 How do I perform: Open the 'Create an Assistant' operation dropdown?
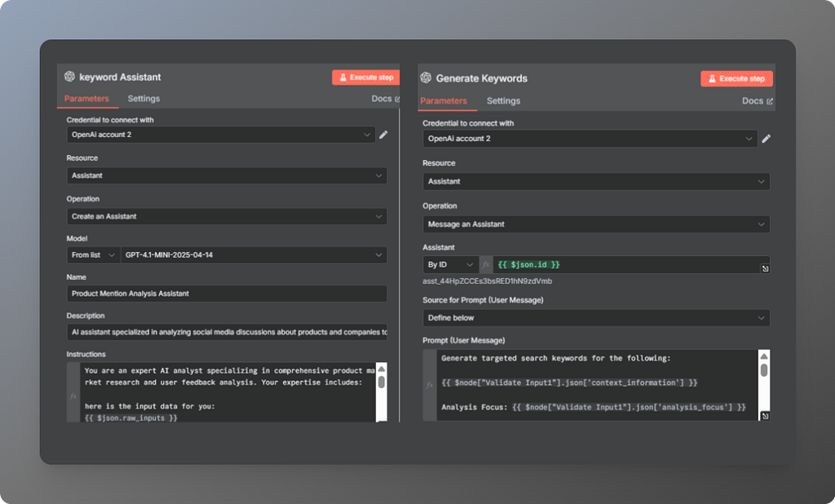[x=227, y=216]
